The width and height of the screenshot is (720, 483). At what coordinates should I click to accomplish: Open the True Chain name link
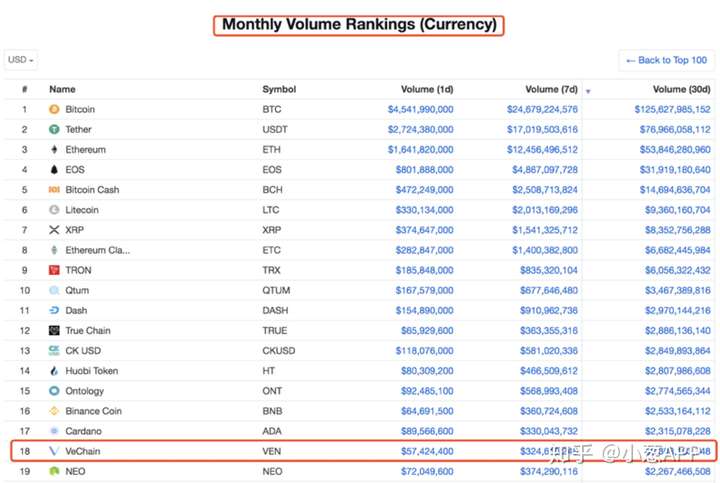pyautogui.click(x=88, y=331)
